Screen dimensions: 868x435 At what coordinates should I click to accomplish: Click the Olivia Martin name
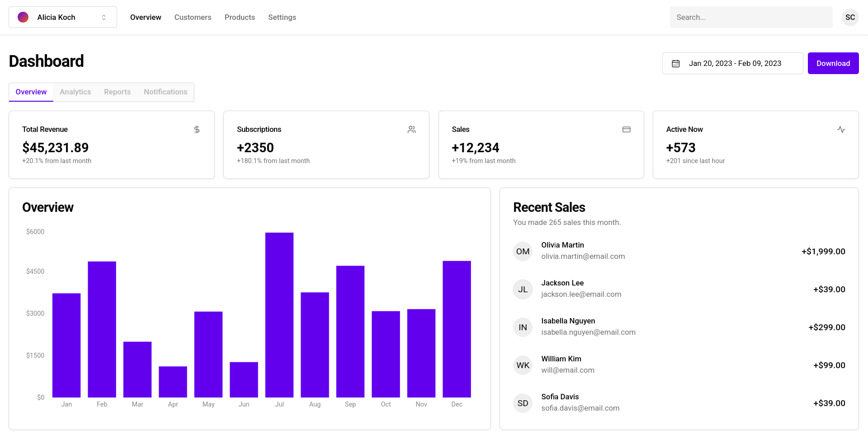pos(562,245)
